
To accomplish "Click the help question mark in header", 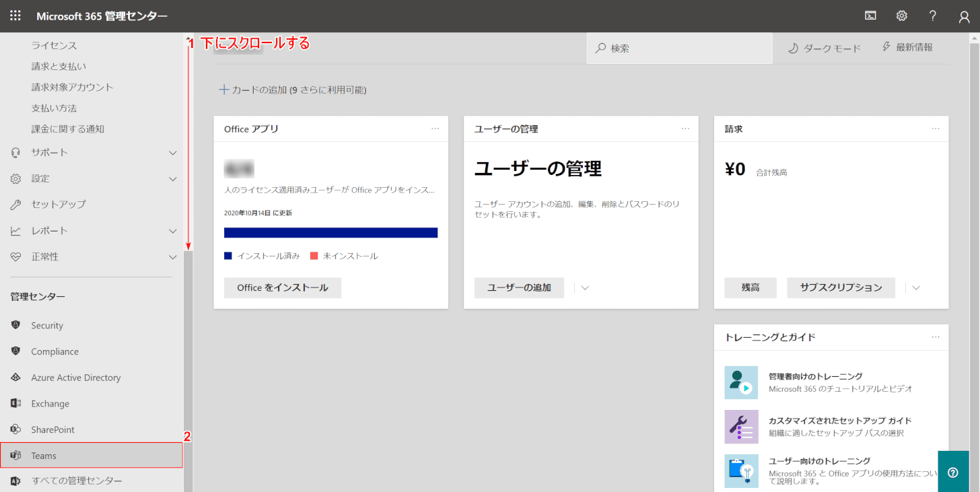I will coord(933,16).
